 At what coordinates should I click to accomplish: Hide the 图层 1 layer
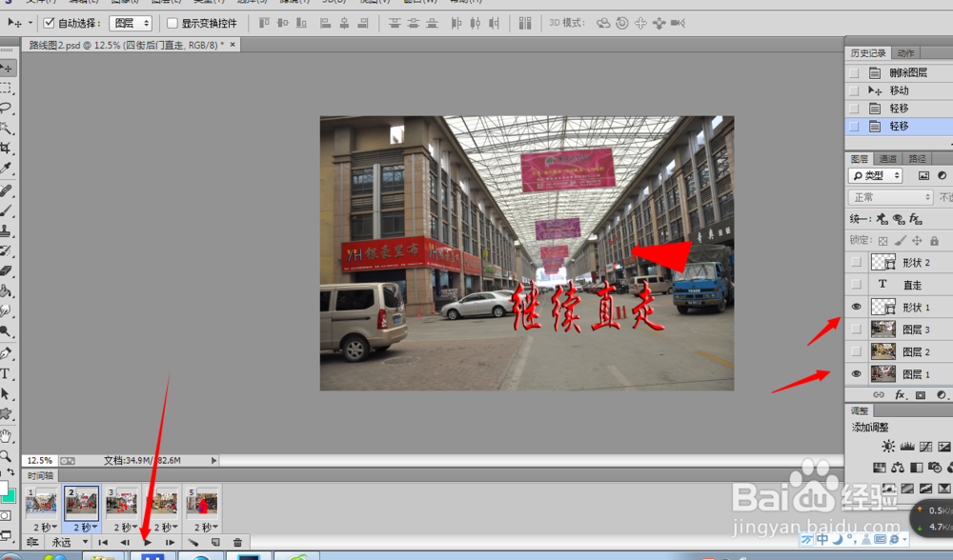coord(857,374)
